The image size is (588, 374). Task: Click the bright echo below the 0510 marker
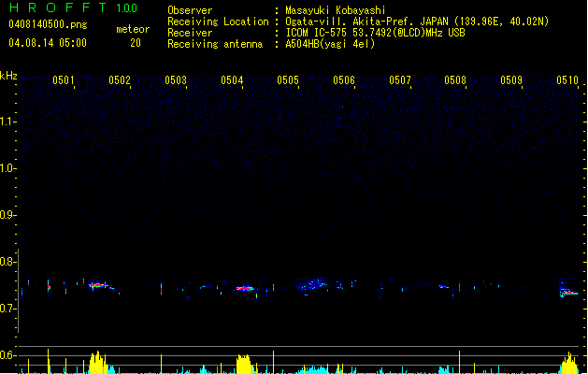click(x=568, y=293)
